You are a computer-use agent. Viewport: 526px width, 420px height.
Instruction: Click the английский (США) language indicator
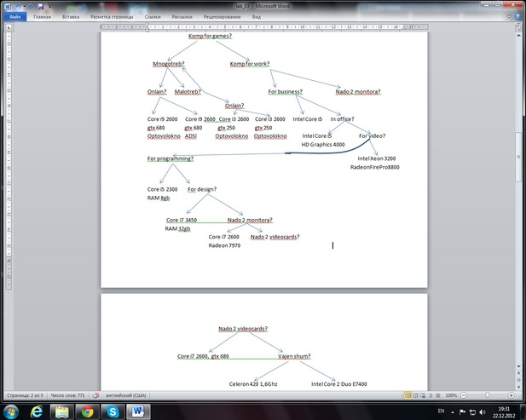coord(126,395)
